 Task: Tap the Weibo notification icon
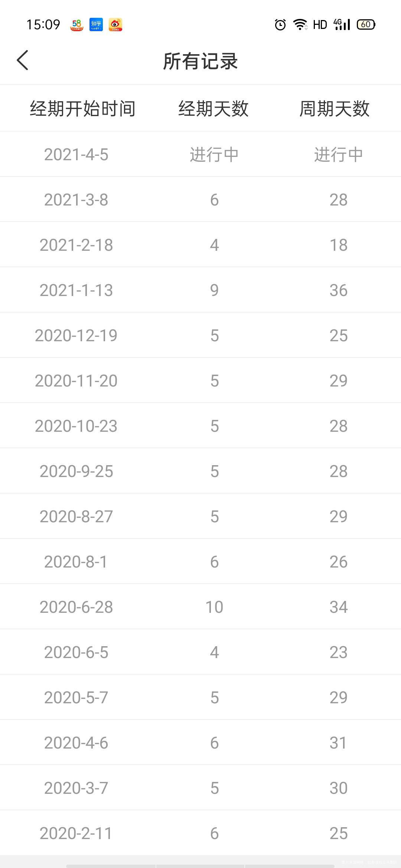click(115, 25)
